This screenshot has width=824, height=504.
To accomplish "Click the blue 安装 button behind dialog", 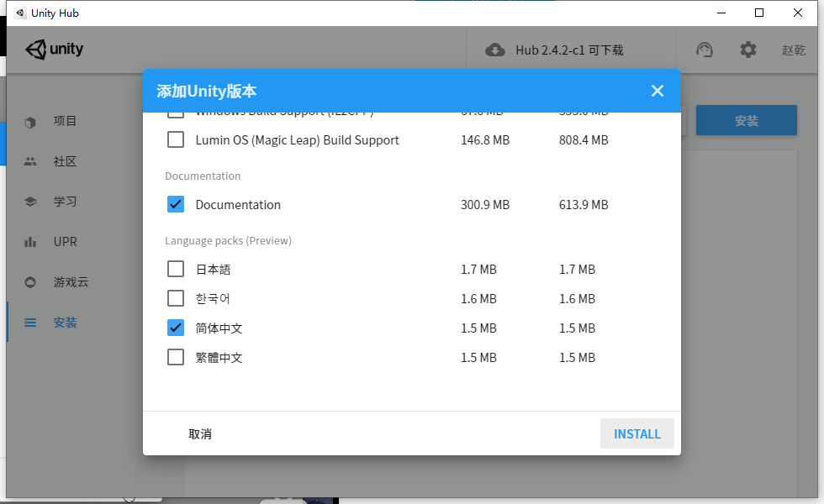I will point(747,120).
